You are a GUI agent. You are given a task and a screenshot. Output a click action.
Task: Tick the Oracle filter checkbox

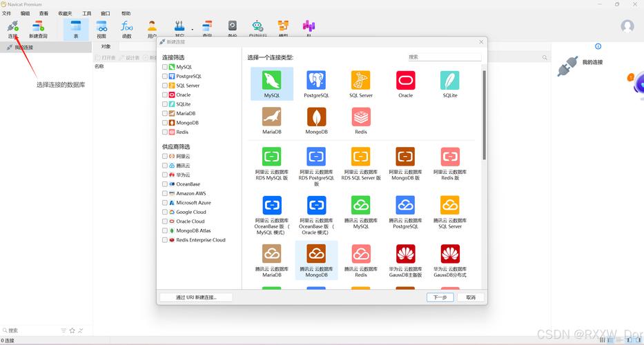(x=165, y=95)
